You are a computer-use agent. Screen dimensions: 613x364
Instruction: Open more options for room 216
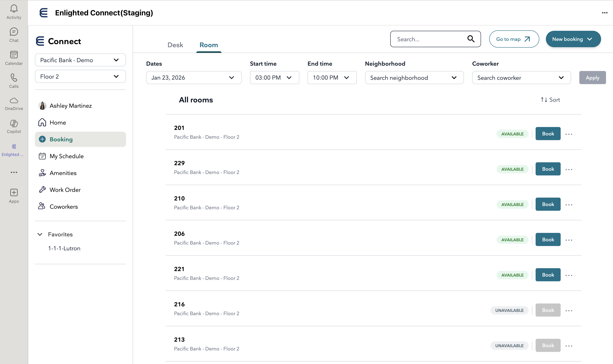coord(569,310)
